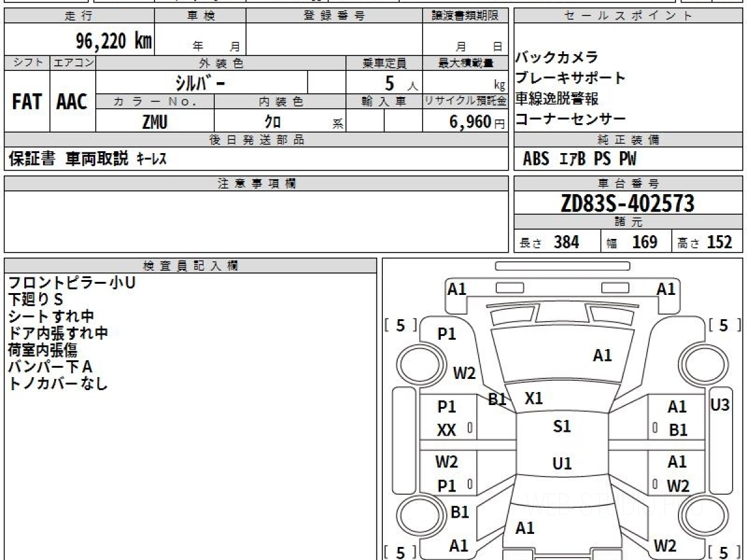747x560 pixels.
Task: Click the バックカメラ sales point
Action: pyautogui.click(x=557, y=57)
